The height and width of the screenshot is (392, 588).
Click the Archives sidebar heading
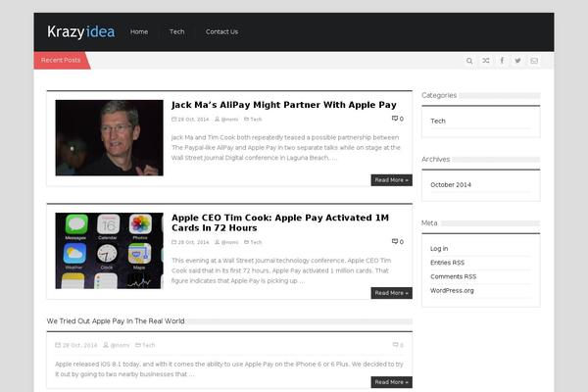coord(436,159)
